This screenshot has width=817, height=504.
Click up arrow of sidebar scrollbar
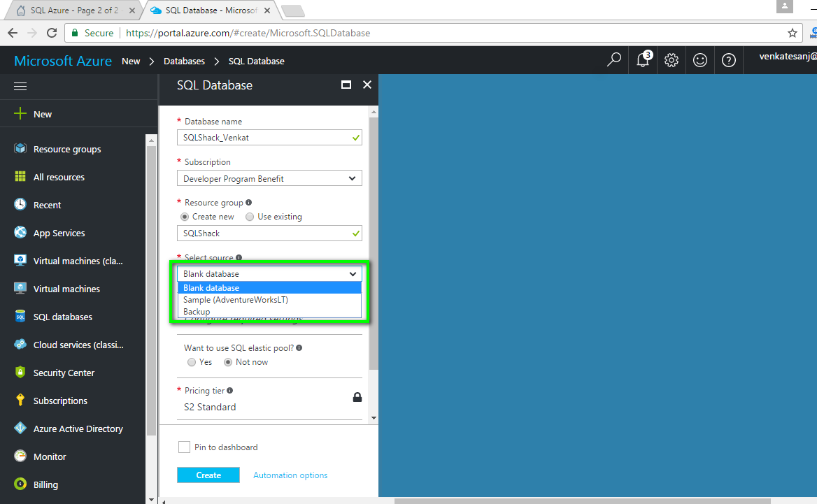(151, 141)
